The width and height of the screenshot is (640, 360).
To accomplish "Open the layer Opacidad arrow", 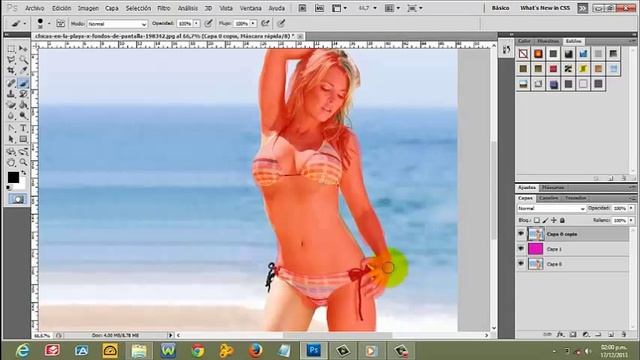I will coord(631,208).
